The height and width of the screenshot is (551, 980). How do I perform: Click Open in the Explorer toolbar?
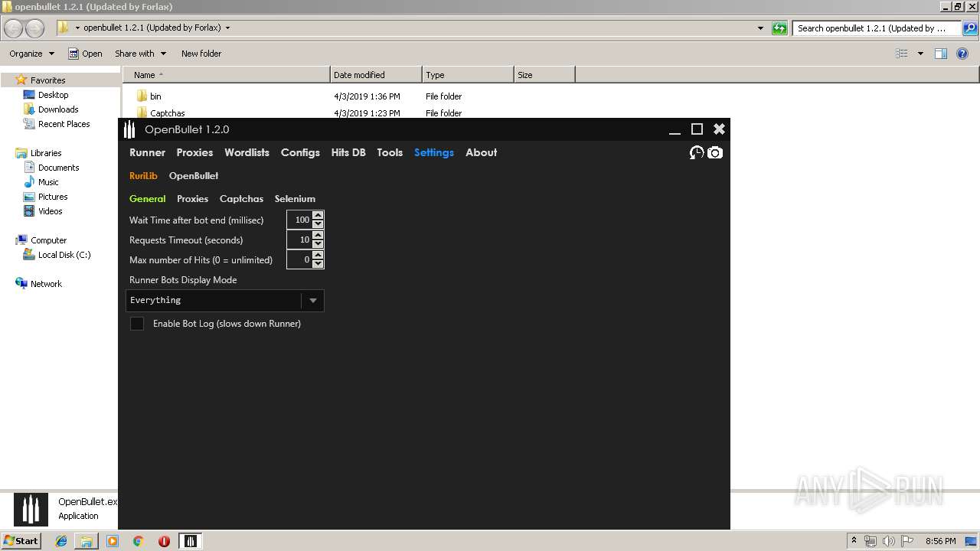point(85,54)
